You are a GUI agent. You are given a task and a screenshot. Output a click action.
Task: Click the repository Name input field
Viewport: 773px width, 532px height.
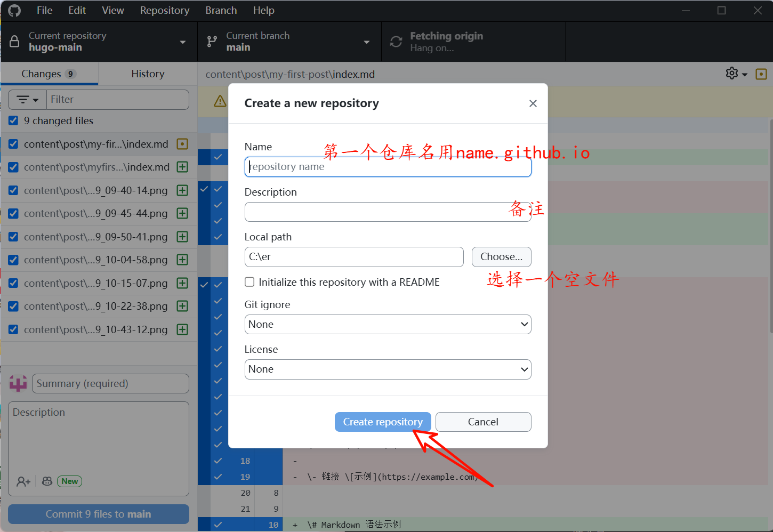[x=388, y=167]
